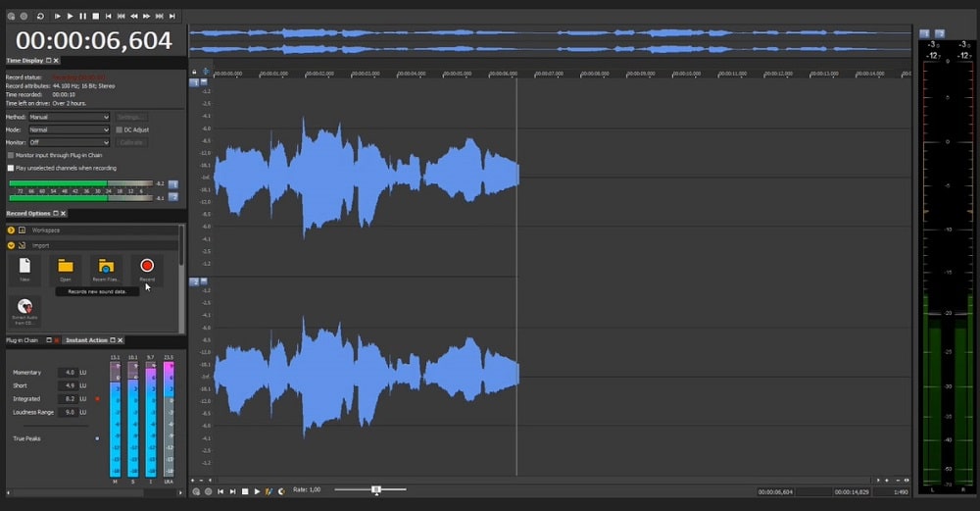Switch to the Plug-in Chain tab

pos(23,340)
